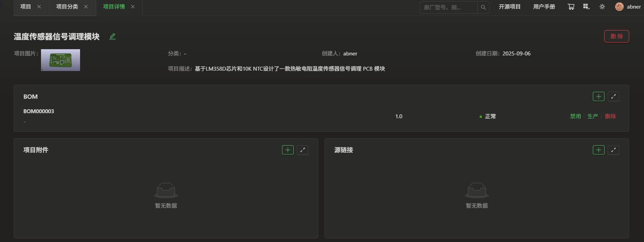Expand the 源链接 panel
This screenshot has width=644, height=242.
[x=613, y=150]
